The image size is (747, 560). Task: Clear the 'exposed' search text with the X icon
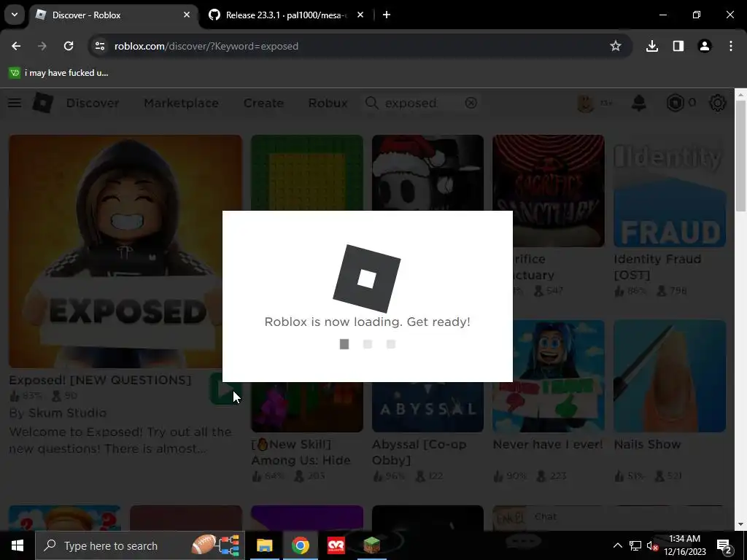[x=471, y=103]
